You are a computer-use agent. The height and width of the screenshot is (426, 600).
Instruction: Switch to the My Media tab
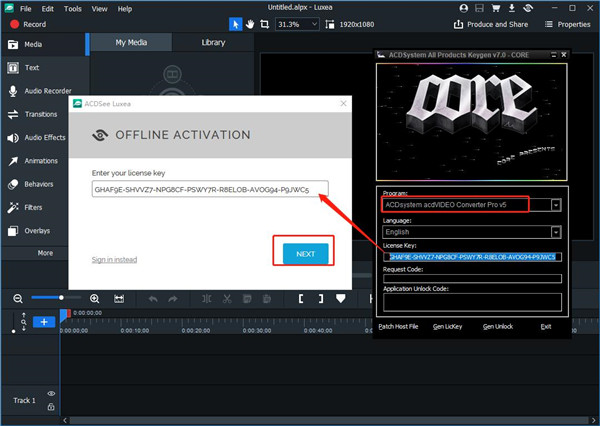point(131,42)
